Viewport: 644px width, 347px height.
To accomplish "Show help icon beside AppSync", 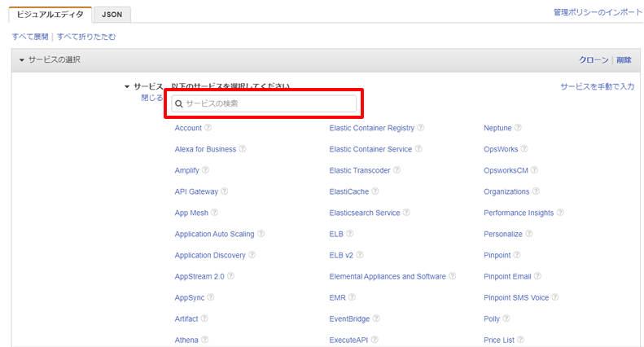I will coord(211,297).
